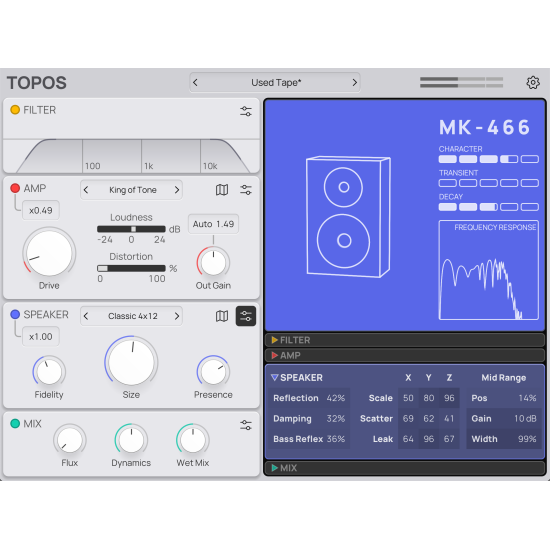Bypass the MIX section green dot
The image size is (550, 550).
coord(15,423)
